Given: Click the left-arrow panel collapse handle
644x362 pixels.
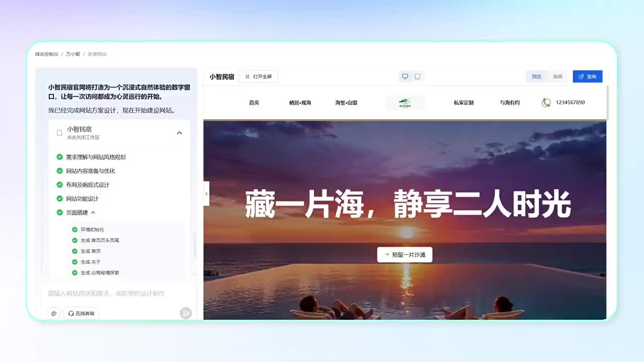Looking at the screenshot, I should [206, 194].
